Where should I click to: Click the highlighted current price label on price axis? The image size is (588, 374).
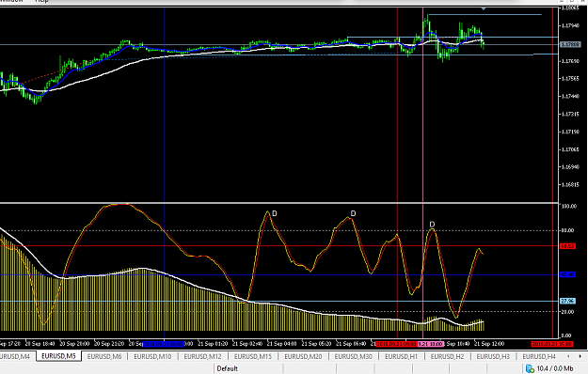tap(570, 44)
